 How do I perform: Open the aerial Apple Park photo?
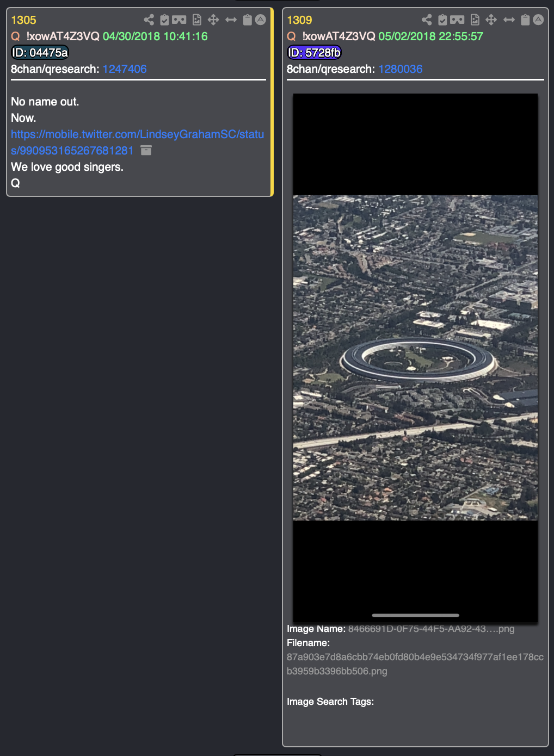(415, 358)
